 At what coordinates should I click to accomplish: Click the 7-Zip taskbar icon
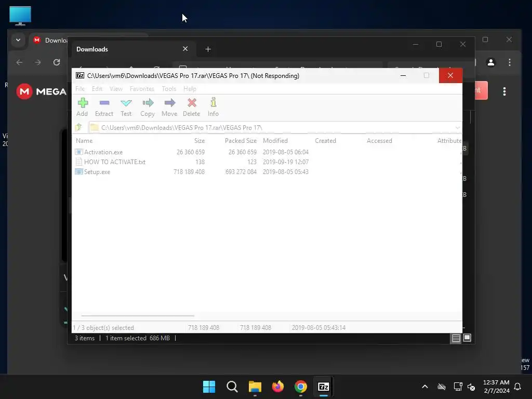324,387
